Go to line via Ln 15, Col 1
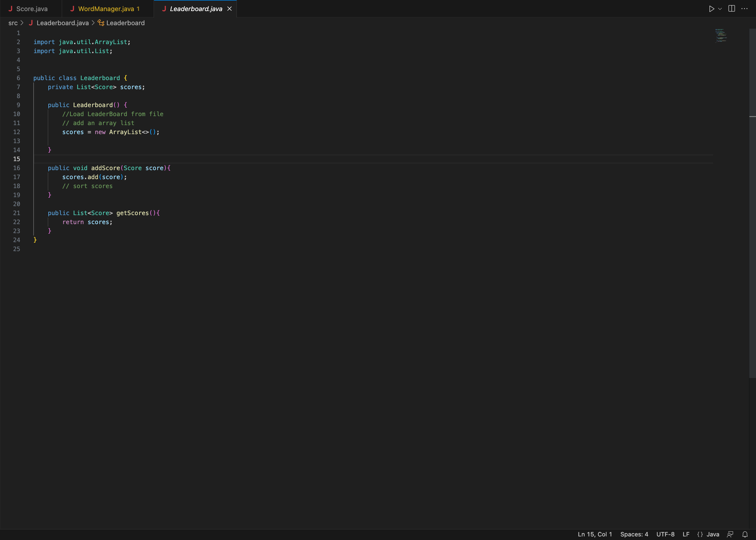Screen dimensions: 756x540 click(x=594, y=534)
